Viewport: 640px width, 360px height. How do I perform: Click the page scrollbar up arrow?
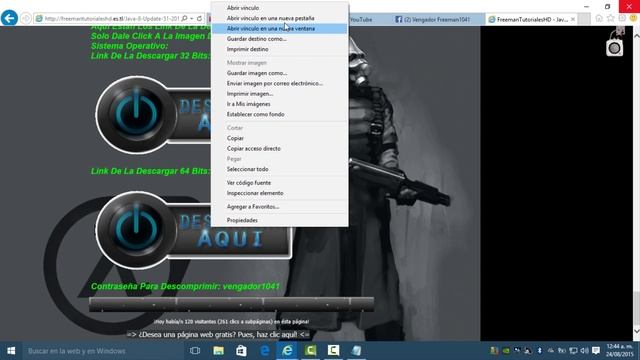coord(636,35)
